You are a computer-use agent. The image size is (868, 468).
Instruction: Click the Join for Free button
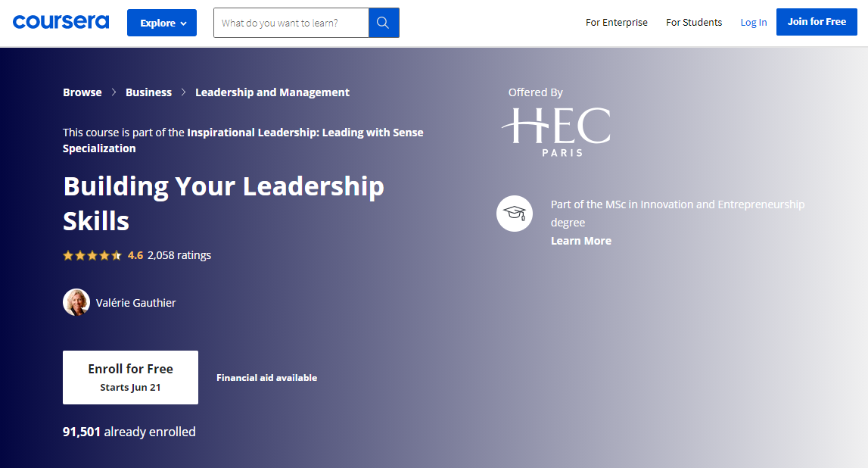click(817, 22)
